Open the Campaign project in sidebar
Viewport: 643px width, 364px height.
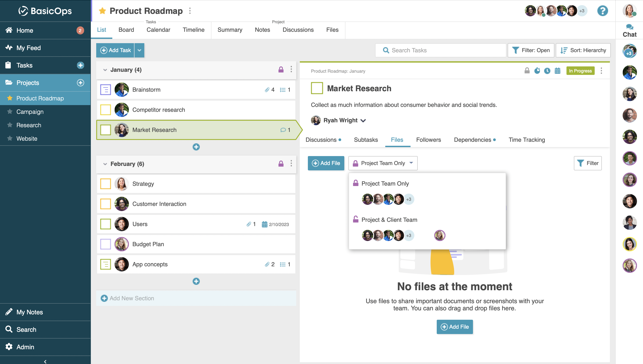[30, 112]
